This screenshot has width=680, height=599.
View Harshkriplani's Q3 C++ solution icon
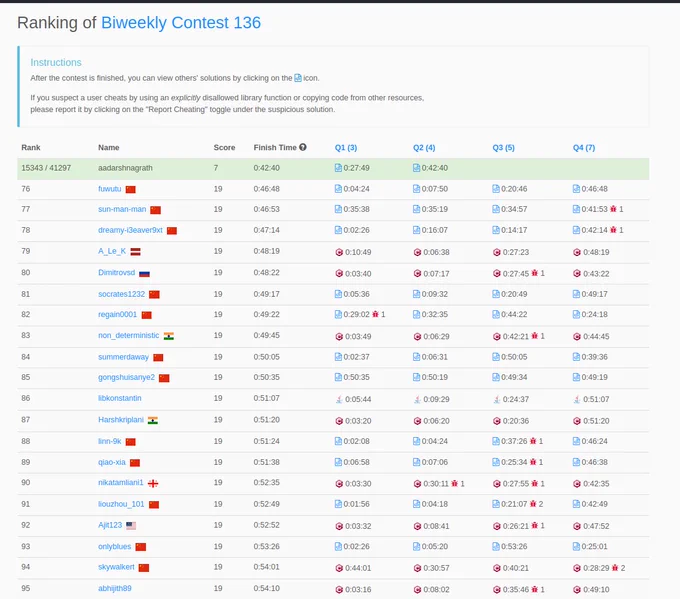click(497, 421)
